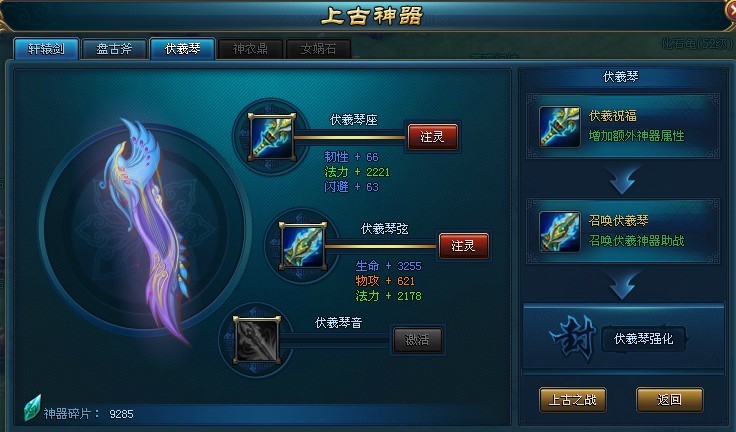Viewport: 736px width, 432px height.
Task: Click the 伏羲琴弦 item icon
Action: coord(303,246)
